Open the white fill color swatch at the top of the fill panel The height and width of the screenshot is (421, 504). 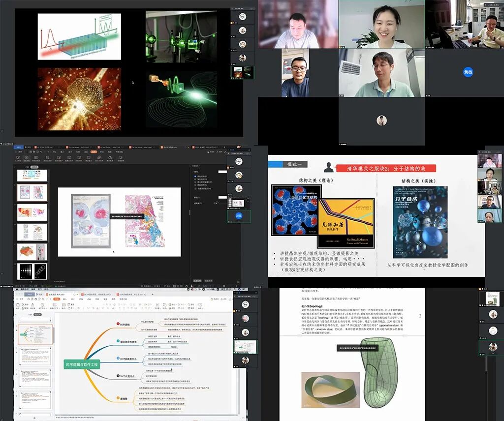(x=222, y=172)
